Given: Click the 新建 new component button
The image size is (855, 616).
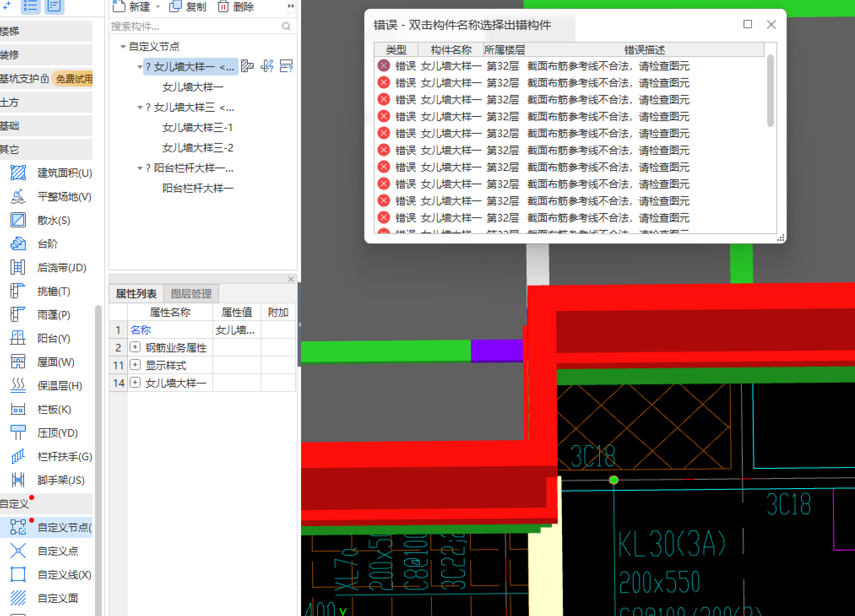Looking at the screenshot, I should point(131,6).
